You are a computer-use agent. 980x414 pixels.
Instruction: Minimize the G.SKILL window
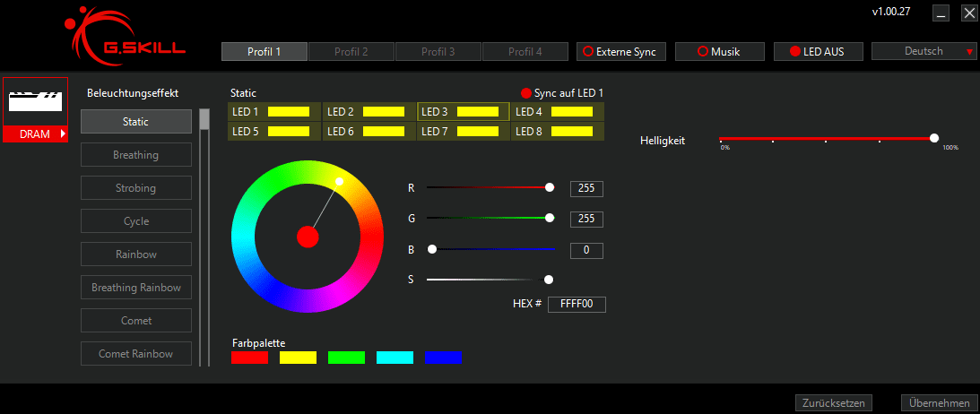pos(941,13)
